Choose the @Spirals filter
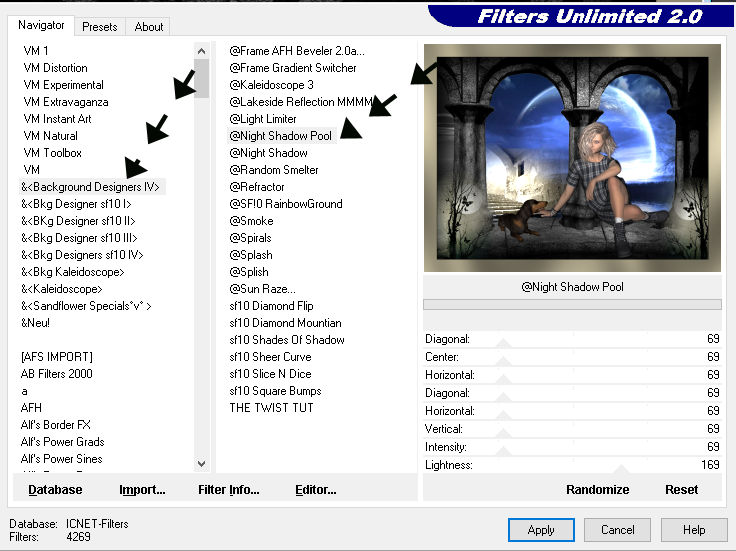The image size is (736, 551). point(250,237)
